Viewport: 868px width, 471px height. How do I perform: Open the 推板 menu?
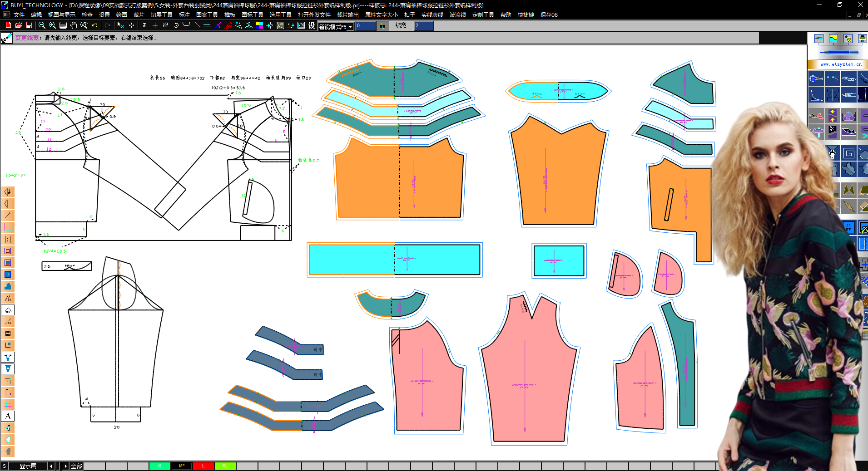230,15
